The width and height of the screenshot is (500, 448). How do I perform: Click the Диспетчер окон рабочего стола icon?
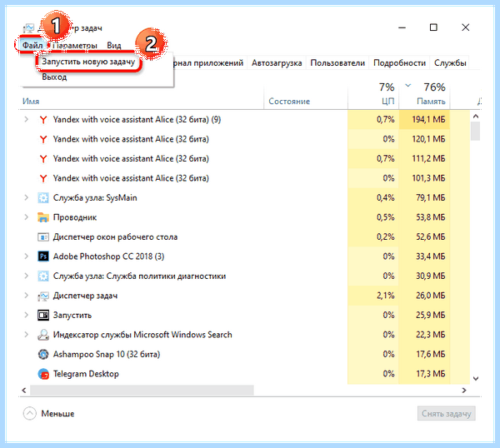coord(43,237)
